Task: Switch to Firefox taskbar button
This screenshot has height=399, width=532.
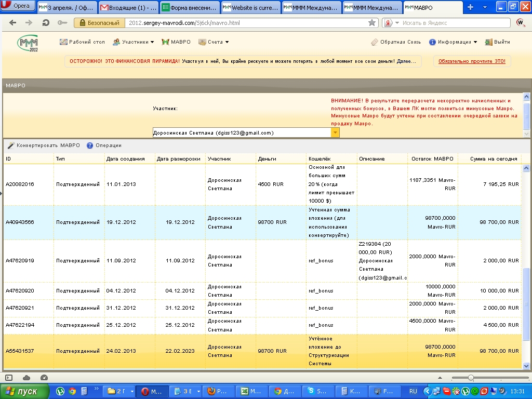Action: point(218,391)
